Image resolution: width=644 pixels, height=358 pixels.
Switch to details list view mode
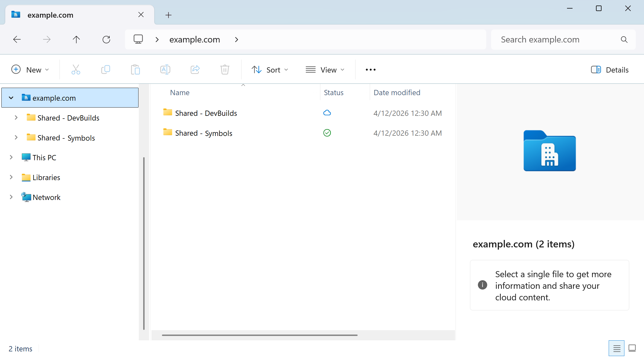tap(617, 348)
